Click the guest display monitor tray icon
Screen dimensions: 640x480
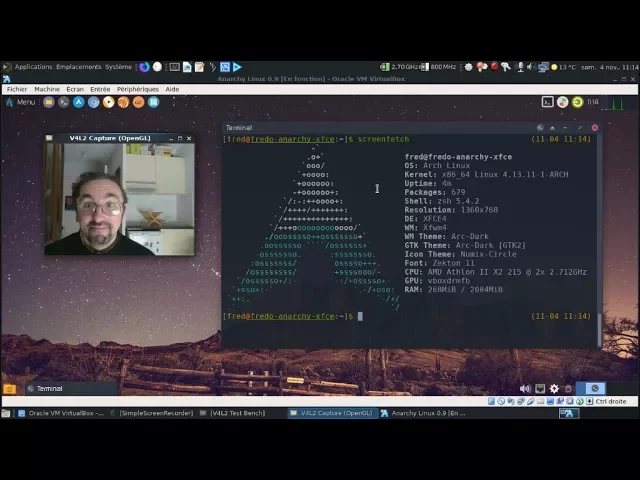(540, 389)
